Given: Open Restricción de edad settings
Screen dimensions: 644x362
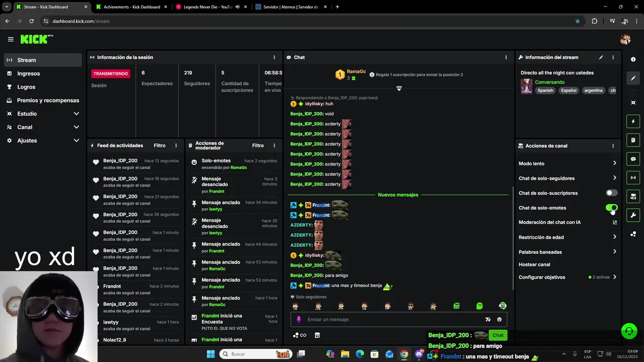Looking at the screenshot, I should coord(568,237).
